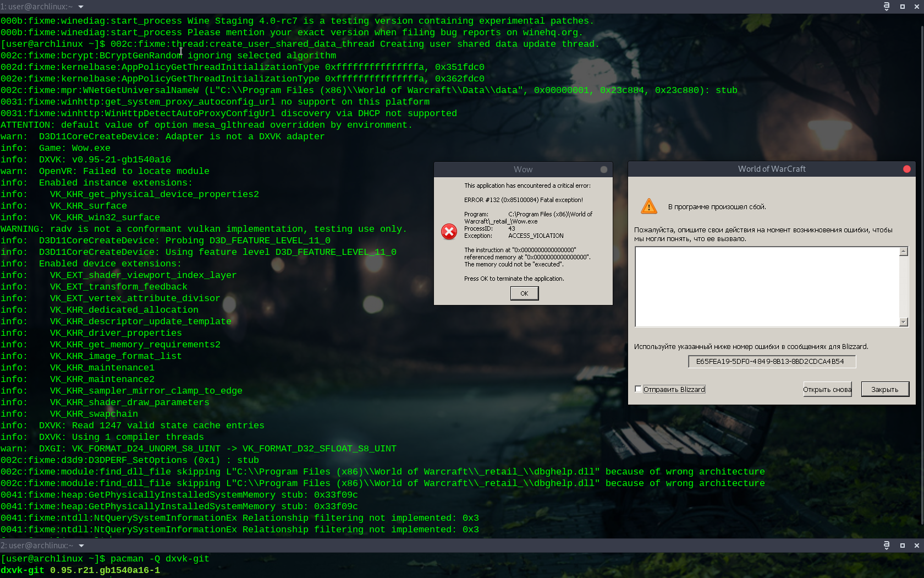The image size is (924, 578).
Task: Click the 'DXVK: v0.95-21-gb1540a16' log line
Action: pyautogui.click(x=86, y=160)
